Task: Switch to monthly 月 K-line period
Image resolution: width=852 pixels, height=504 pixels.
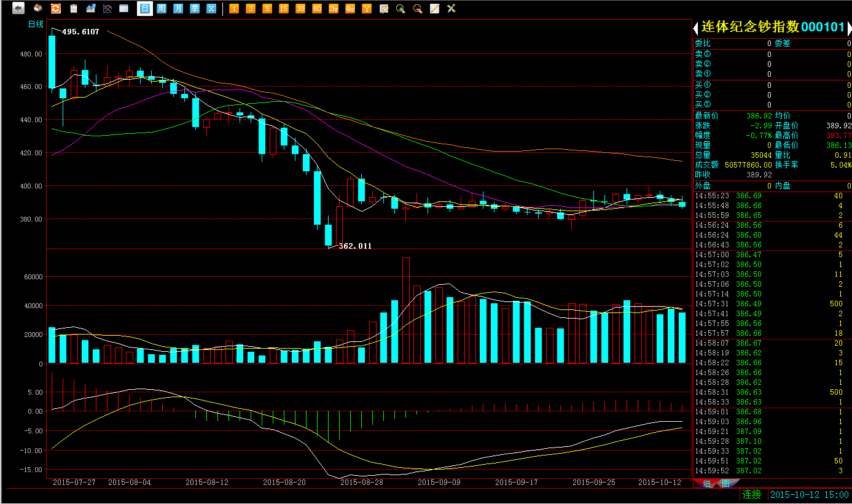Action: (x=178, y=9)
